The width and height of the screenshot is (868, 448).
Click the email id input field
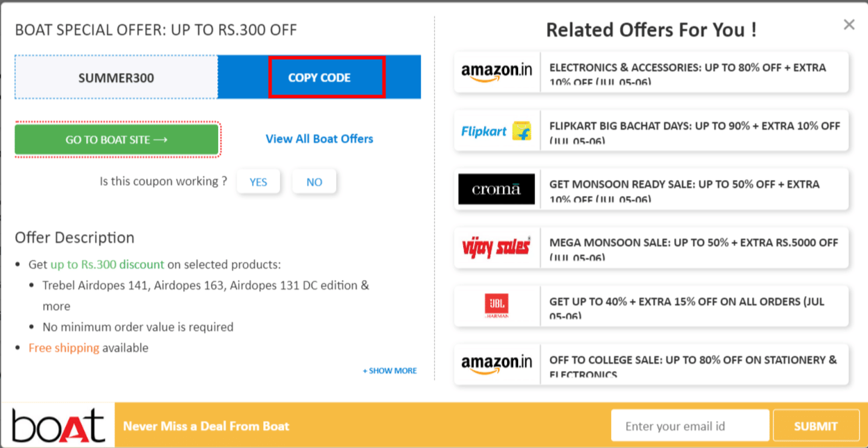click(x=690, y=424)
